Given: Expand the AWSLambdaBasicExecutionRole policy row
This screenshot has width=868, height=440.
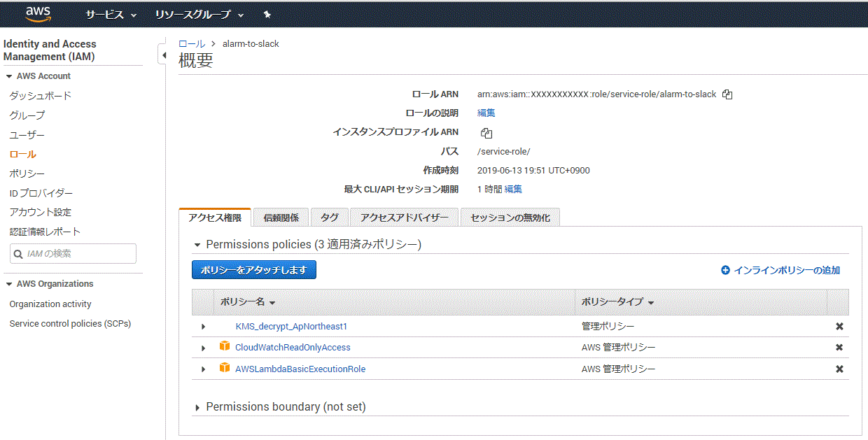Looking at the screenshot, I should point(204,369).
